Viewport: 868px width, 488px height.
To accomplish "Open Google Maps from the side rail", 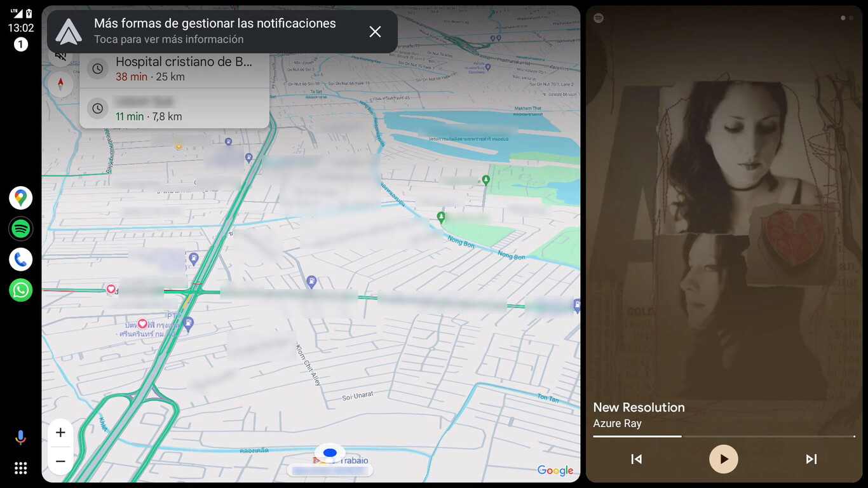I will 21,198.
